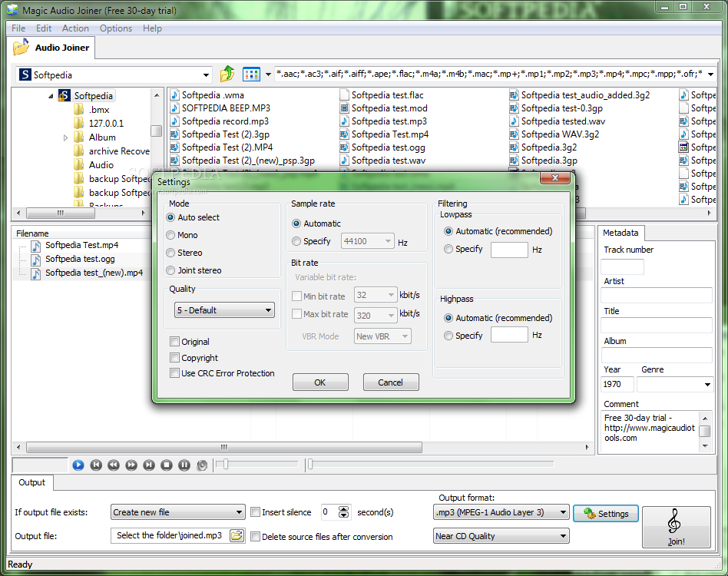The height and width of the screenshot is (576, 728).
Task: Toggle the Insert silence checkbox
Action: click(x=255, y=512)
